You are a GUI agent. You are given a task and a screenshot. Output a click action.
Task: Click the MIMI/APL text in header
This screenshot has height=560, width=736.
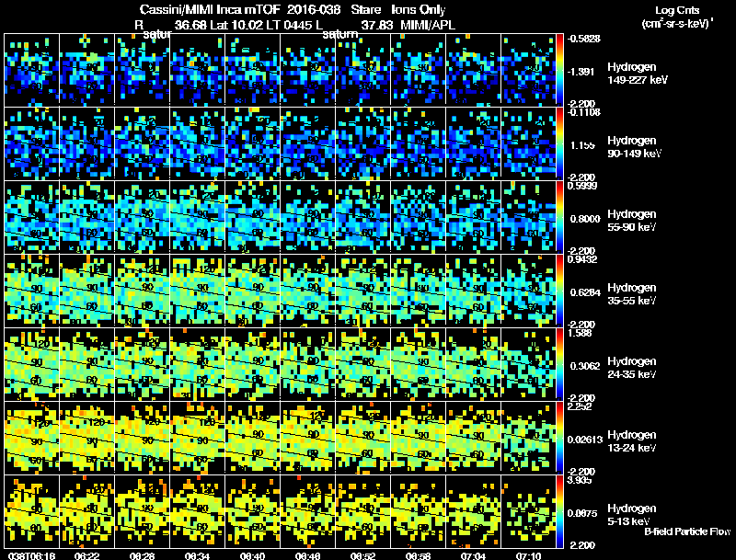click(428, 25)
